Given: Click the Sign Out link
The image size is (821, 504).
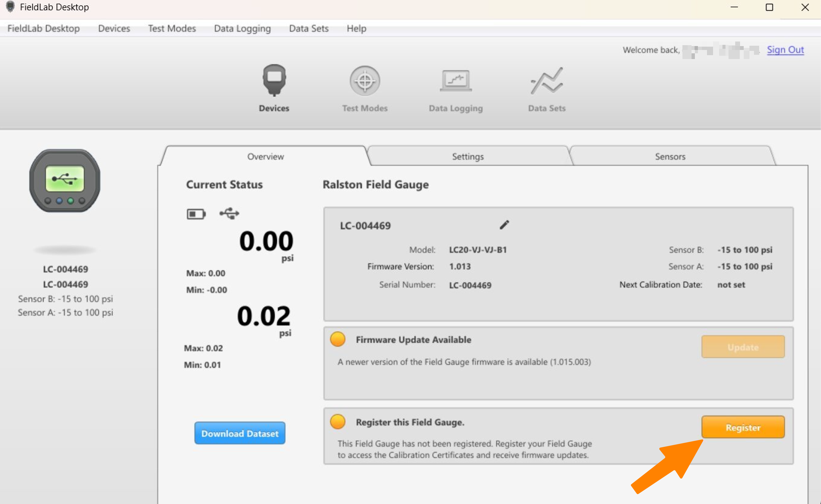Looking at the screenshot, I should click(x=785, y=50).
